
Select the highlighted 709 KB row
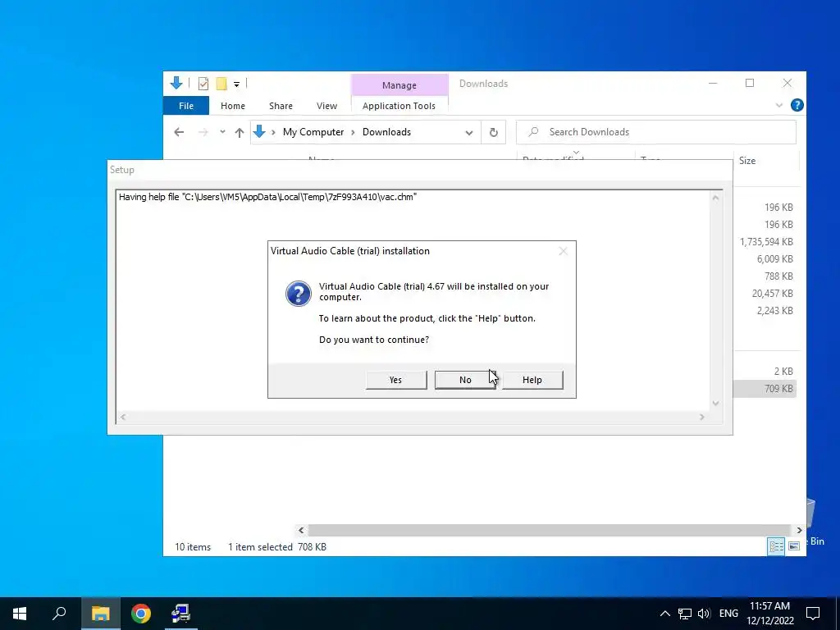click(x=765, y=388)
